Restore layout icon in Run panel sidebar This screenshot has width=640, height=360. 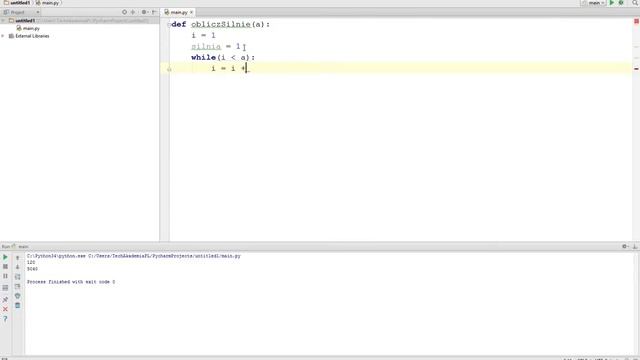point(5,288)
